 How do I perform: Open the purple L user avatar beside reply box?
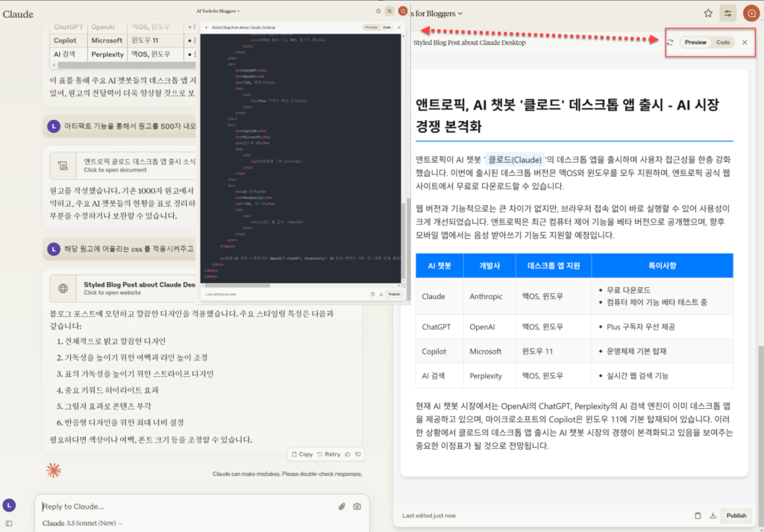pos(9,505)
